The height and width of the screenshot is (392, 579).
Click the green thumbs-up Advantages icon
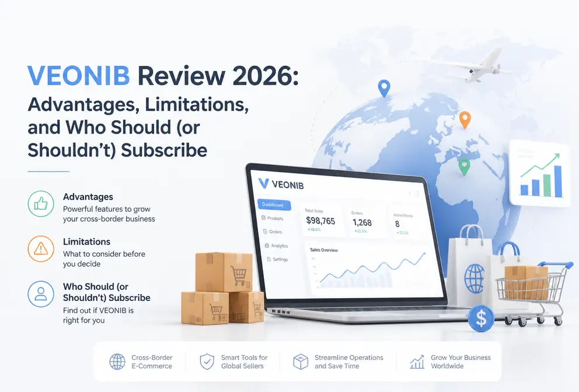click(41, 204)
